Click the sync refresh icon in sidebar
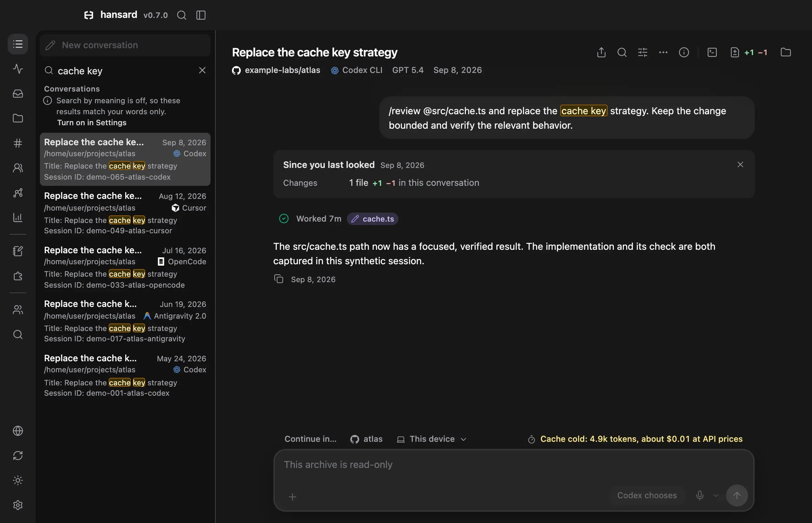The width and height of the screenshot is (812, 523). [x=18, y=456]
